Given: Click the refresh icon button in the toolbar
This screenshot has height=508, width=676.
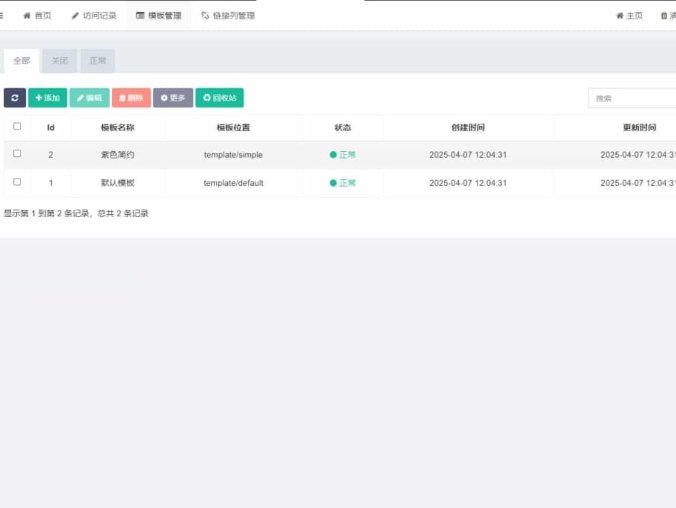Looking at the screenshot, I should click(15, 98).
